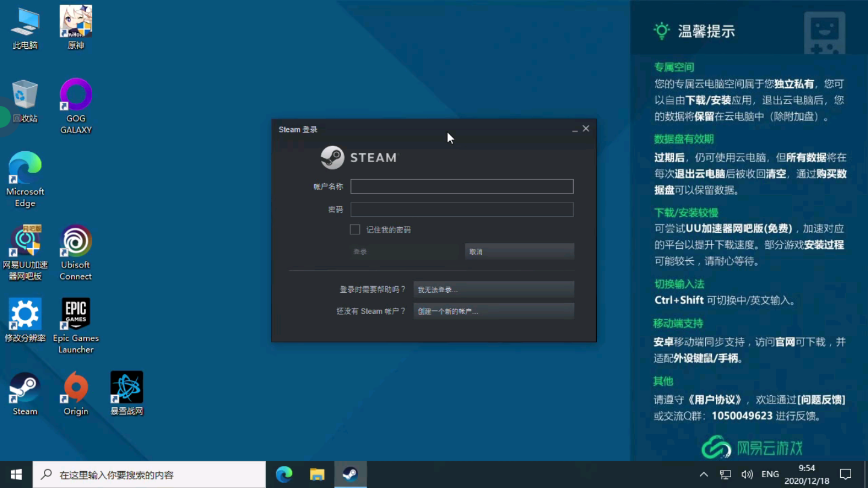Viewport: 868px width, 488px height.
Task: Click the 下载/安装较慢 heading text
Action: (x=686, y=213)
